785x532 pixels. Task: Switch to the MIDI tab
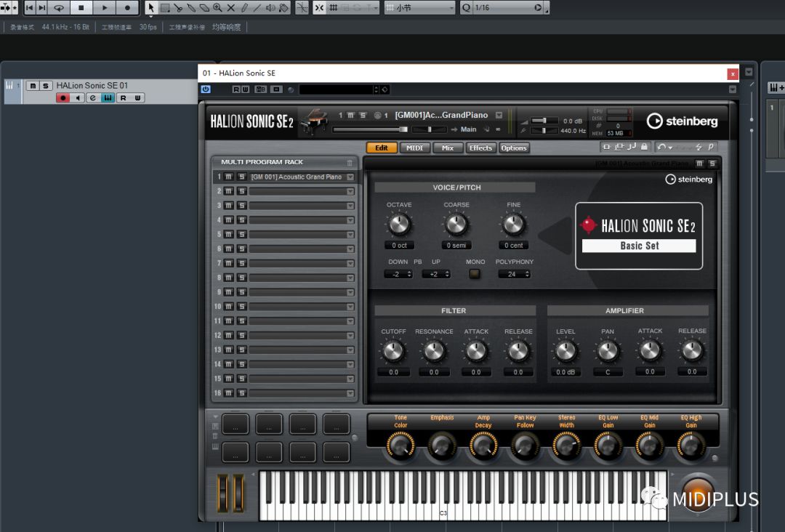pos(414,148)
